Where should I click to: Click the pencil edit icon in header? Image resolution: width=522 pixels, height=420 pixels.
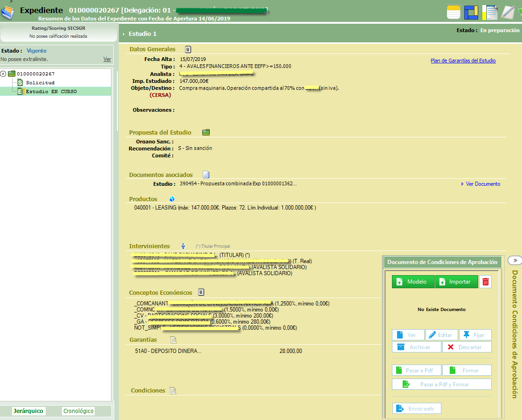point(508,12)
